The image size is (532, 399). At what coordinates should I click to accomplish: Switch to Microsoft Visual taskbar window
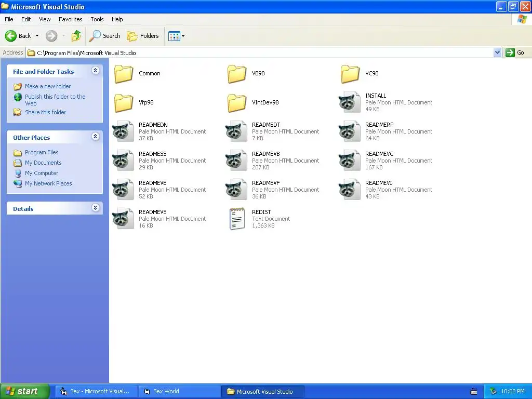(x=96, y=392)
